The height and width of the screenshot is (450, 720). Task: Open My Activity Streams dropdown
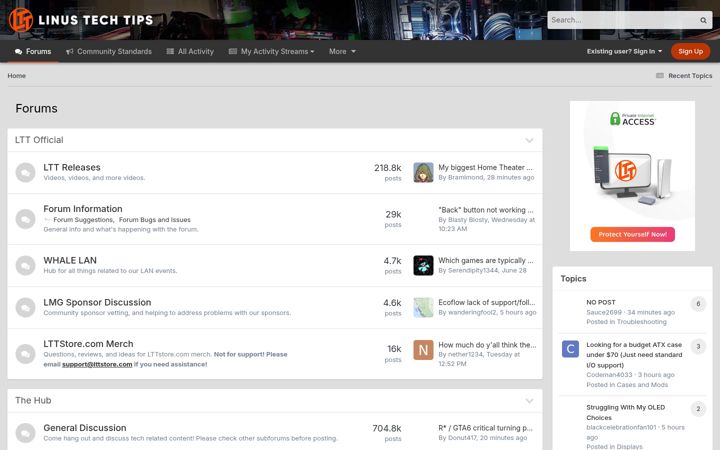pyautogui.click(x=271, y=51)
